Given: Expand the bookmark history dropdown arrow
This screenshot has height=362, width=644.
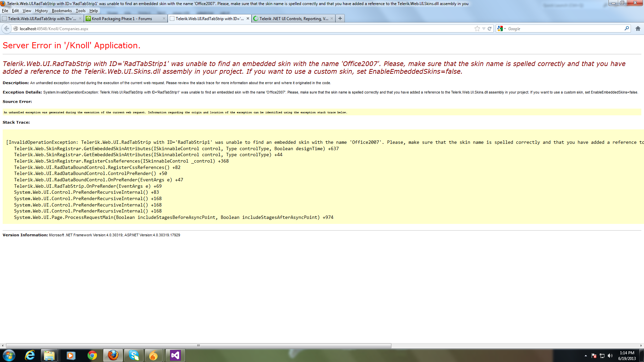Looking at the screenshot, I should 484,28.
